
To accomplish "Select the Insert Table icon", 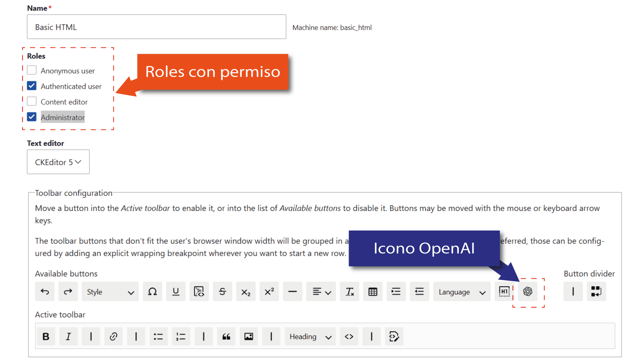I will click(x=373, y=292).
